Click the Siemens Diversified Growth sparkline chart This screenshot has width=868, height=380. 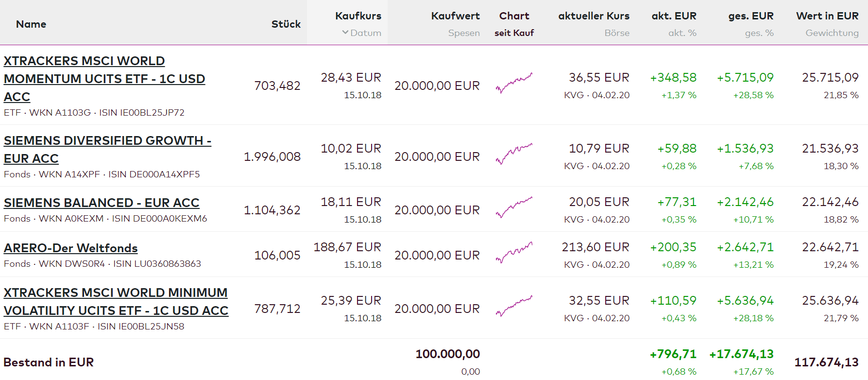[x=514, y=154]
